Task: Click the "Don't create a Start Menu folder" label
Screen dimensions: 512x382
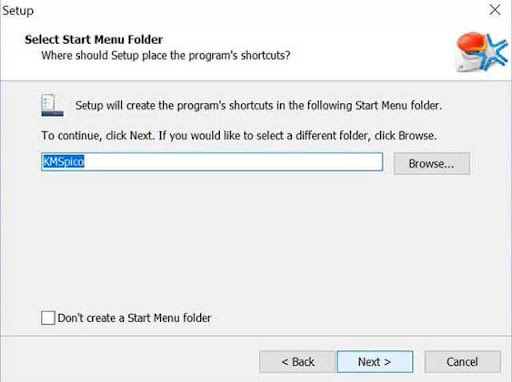Action: (134, 318)
